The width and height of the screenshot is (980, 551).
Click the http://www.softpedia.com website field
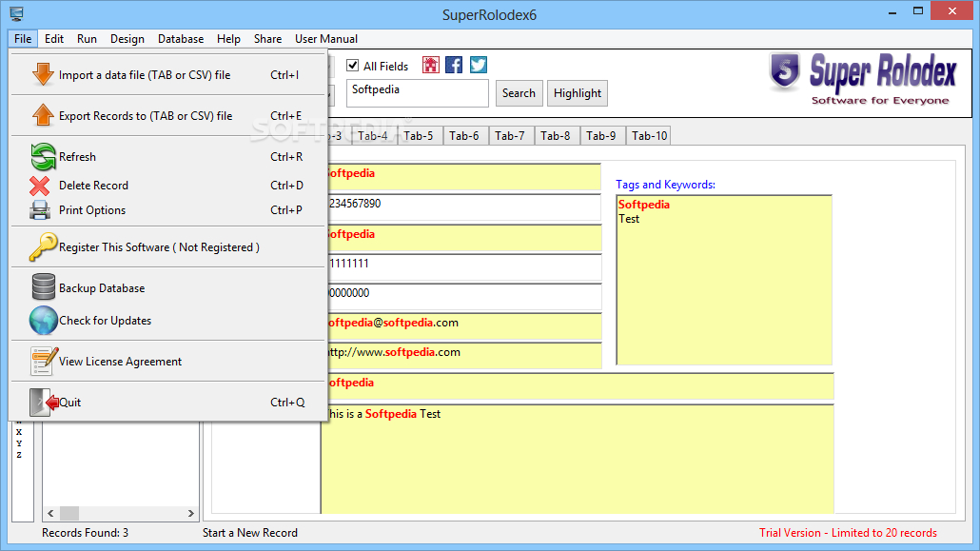click(x=463, y=355)
